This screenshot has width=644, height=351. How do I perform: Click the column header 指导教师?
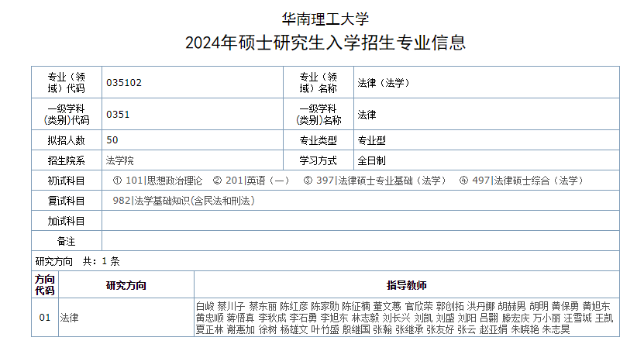tap(407, 285)
